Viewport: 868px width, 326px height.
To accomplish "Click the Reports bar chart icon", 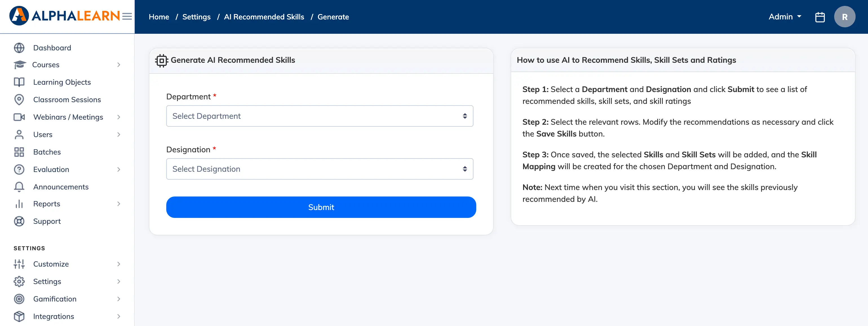I will click(x=19, y=204).
